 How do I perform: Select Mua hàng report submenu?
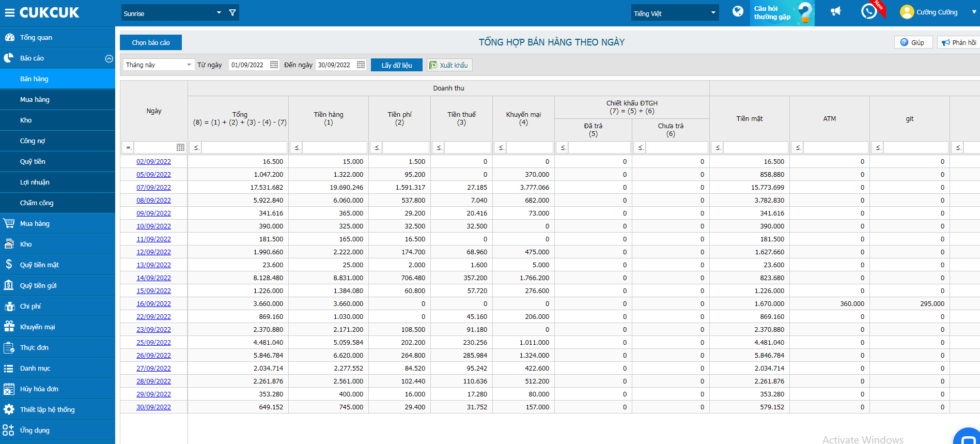coord(57,99)
